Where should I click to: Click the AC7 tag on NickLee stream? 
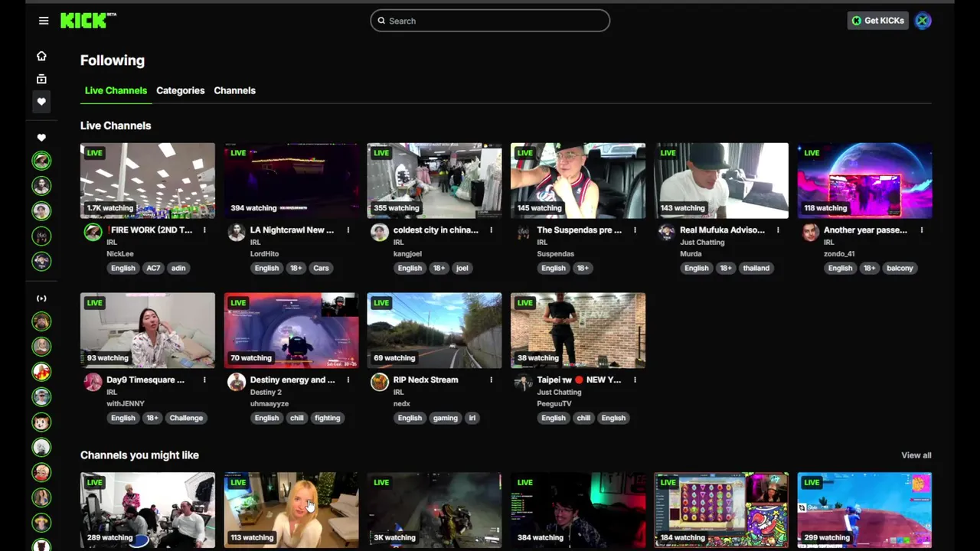[153, 268]
